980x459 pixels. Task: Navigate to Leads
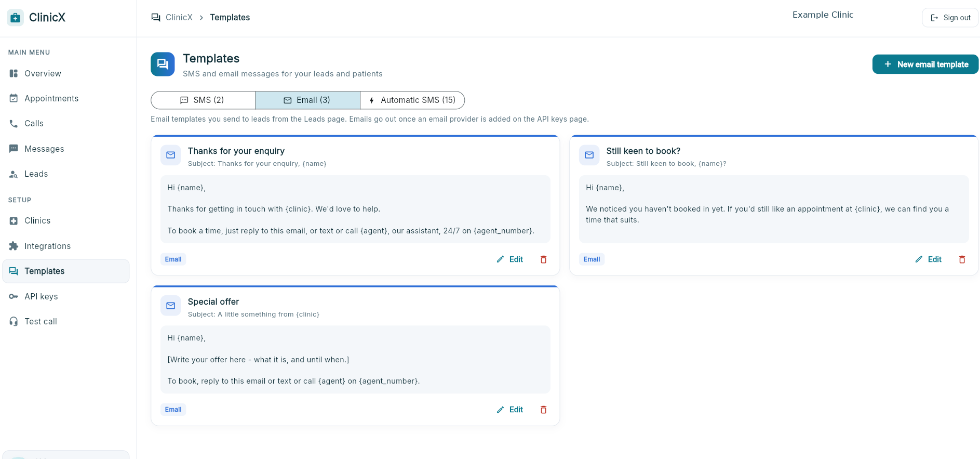click(x=66, y=174)
